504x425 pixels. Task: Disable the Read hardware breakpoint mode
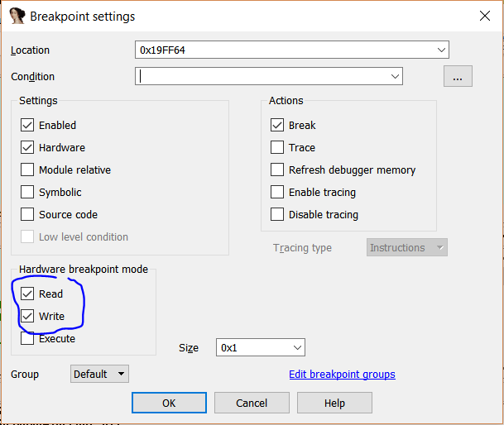(28, 294)
